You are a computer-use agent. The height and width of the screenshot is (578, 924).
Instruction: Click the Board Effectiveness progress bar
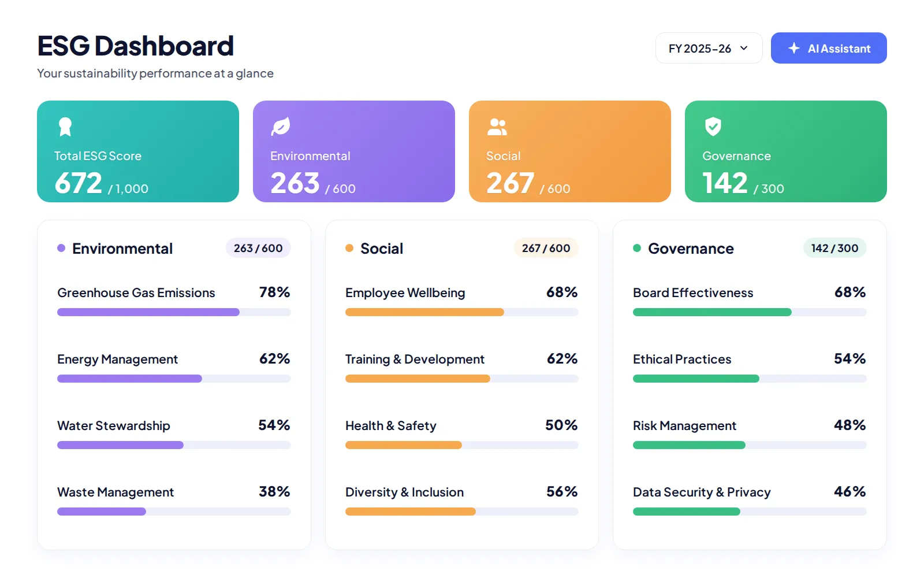[750, 312]
